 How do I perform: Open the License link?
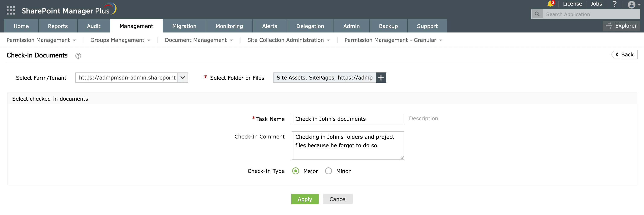572,4
